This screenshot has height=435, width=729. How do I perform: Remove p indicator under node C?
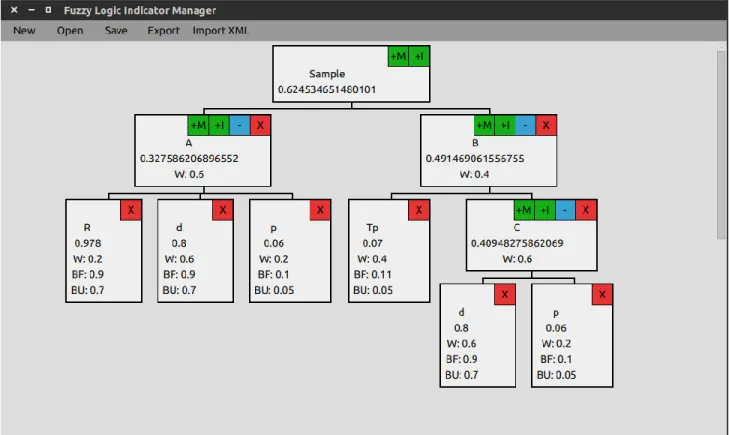click(602, 295)
